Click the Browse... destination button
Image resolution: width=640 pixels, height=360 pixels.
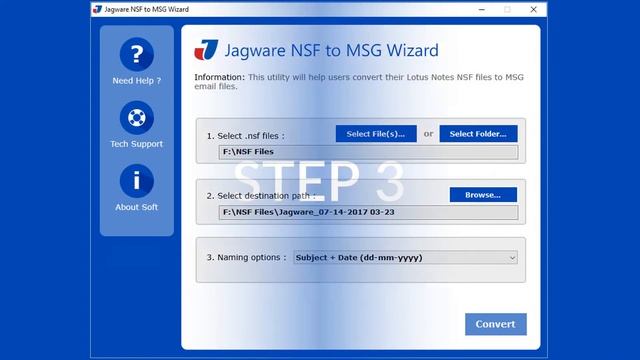(483, 195)
